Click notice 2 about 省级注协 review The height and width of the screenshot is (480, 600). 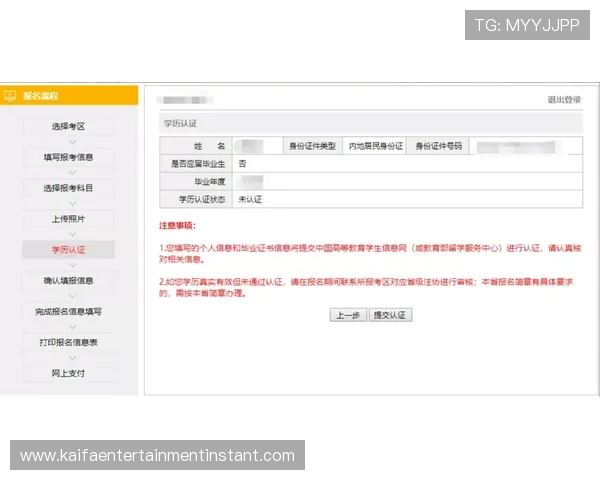point(366,287)
